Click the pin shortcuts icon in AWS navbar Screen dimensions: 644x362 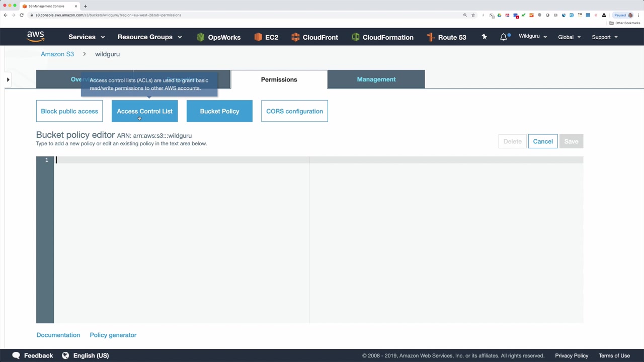[x=484, y=37]
